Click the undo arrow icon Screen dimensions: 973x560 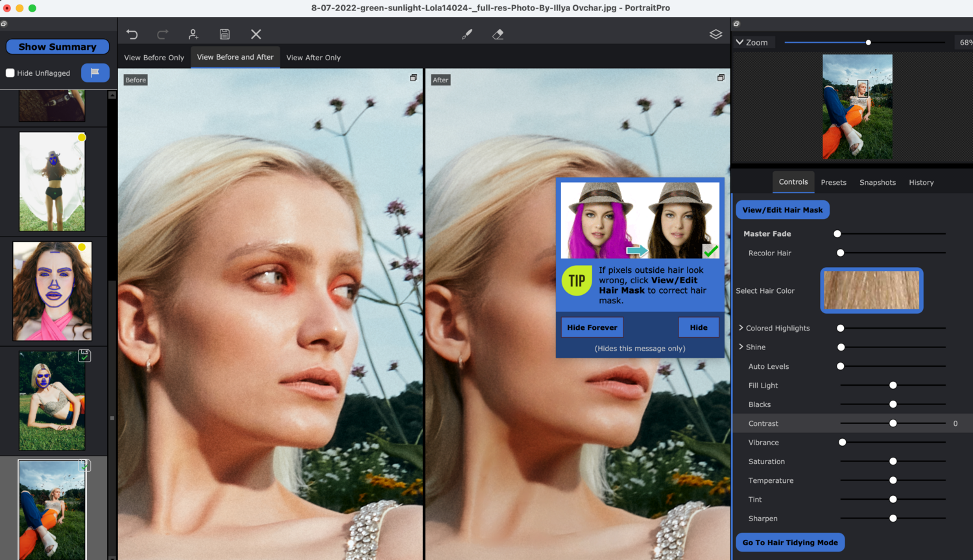pos(132,34)
